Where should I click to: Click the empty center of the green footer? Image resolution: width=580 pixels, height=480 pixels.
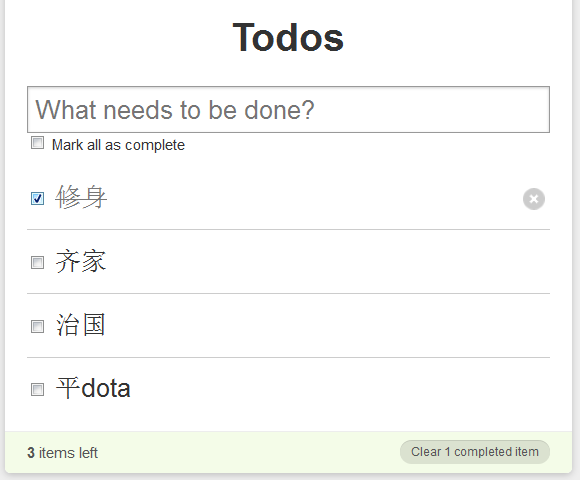249,452
